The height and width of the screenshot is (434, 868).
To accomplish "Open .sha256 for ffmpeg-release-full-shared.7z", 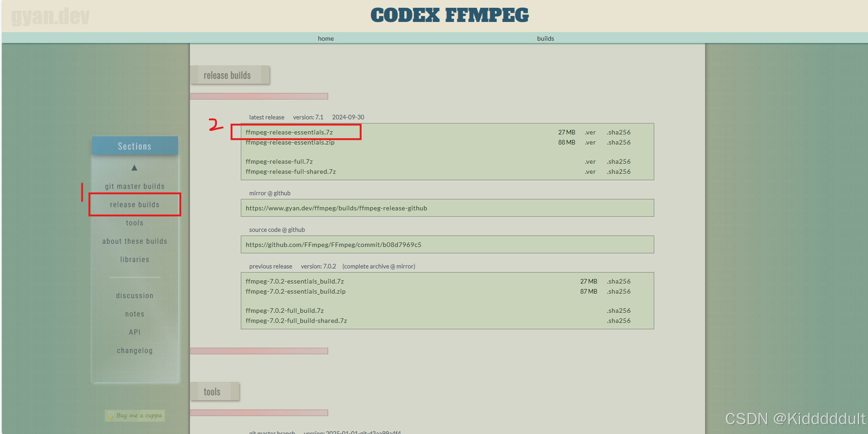I will pos(618,171).
